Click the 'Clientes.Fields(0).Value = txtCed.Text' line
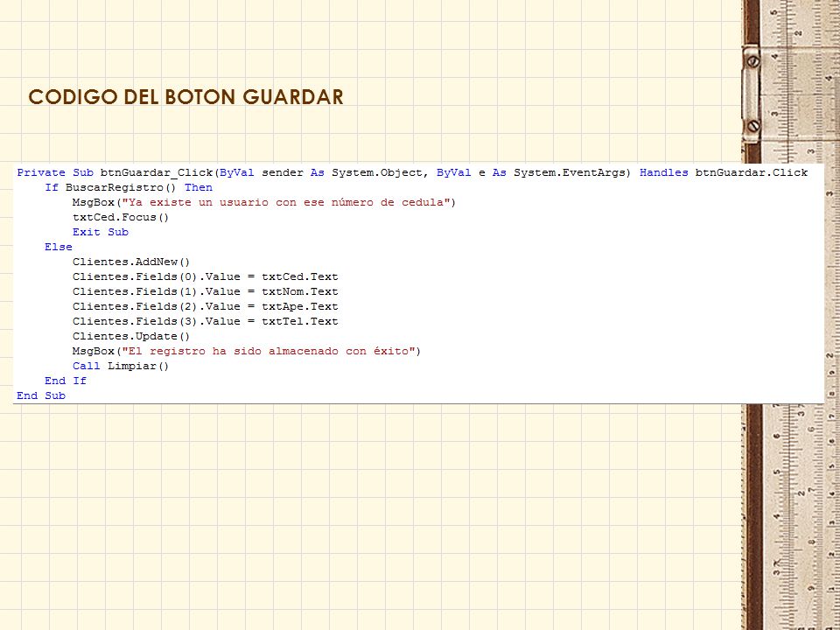 click(x=205, y=277)
